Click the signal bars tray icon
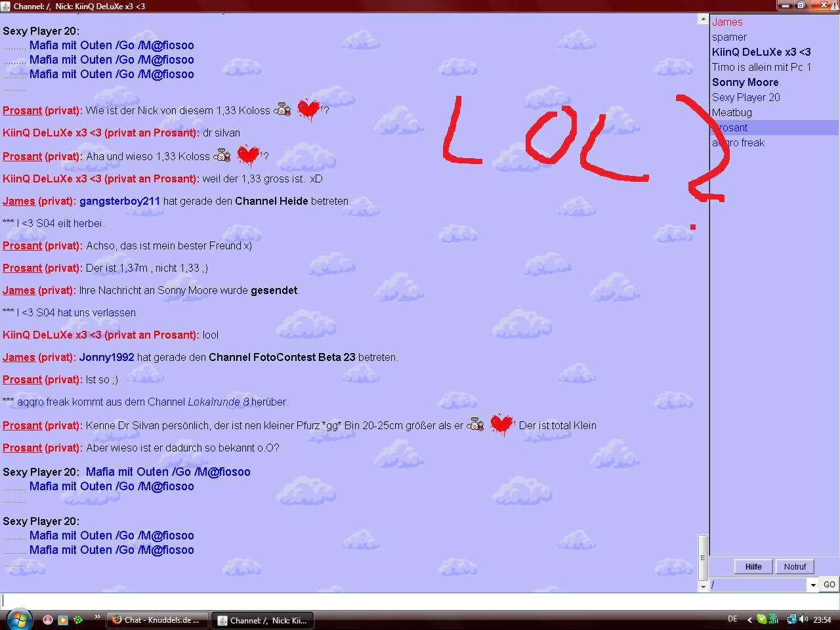Screen dimensions: 840x630 (x=774, y=619)
